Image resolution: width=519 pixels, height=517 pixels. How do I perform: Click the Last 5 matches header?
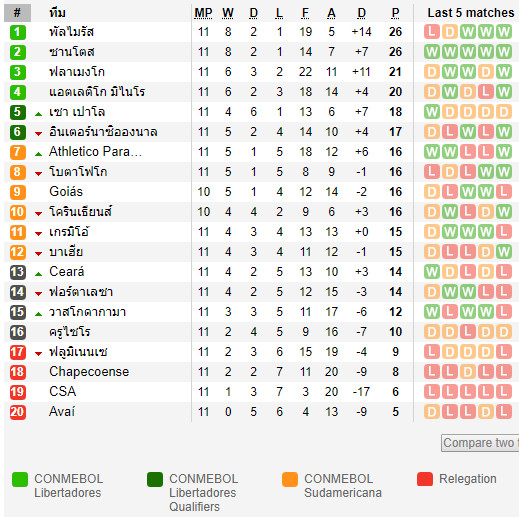tap(471, 13)
